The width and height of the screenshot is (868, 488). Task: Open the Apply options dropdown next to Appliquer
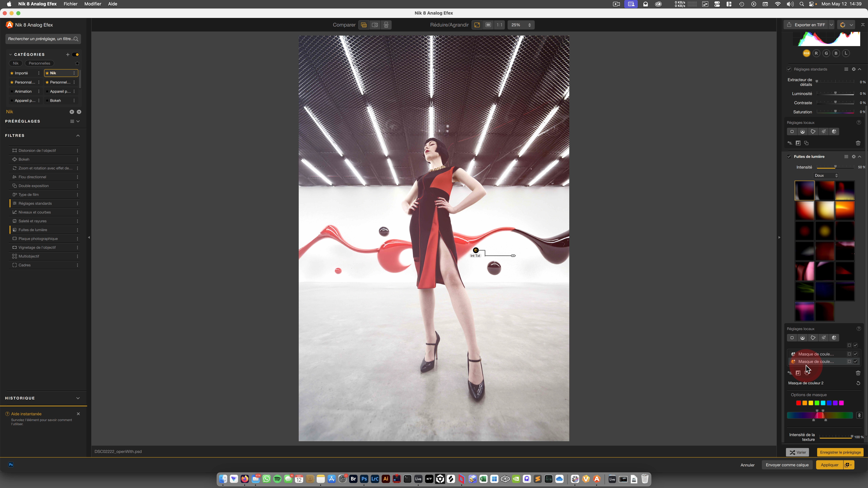848,465
